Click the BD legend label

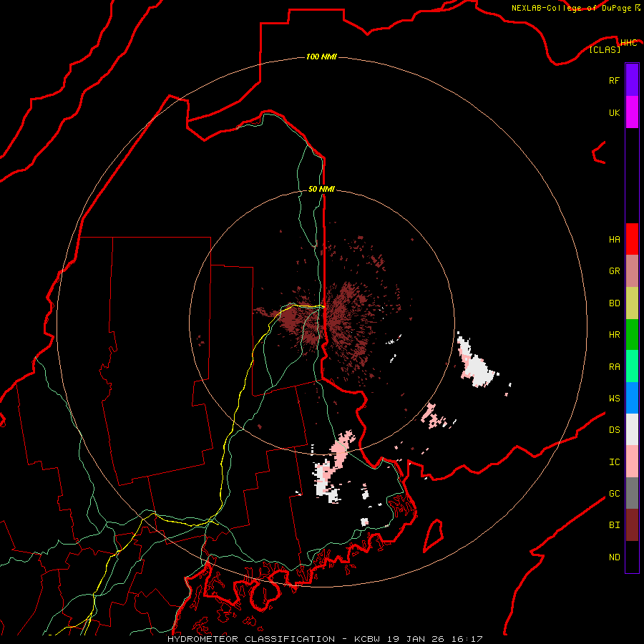coord(614,303)
